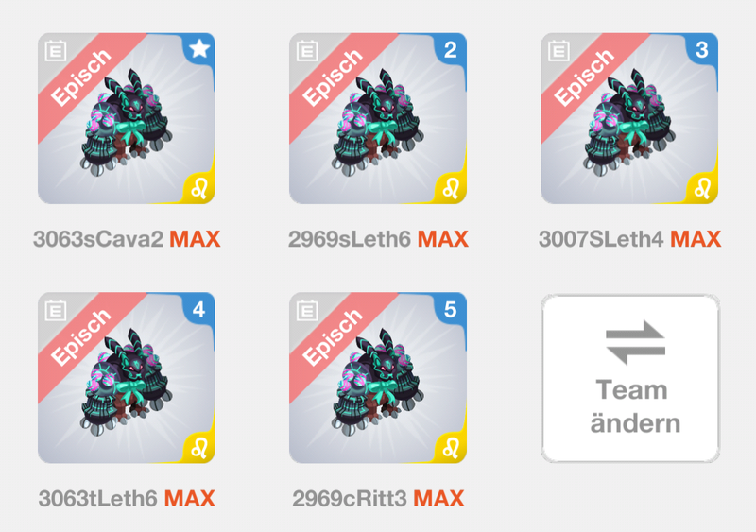Click the number 5 badge on 2969cRitt3
Viewport: 756px width, 532px height.
click(451, 309)
